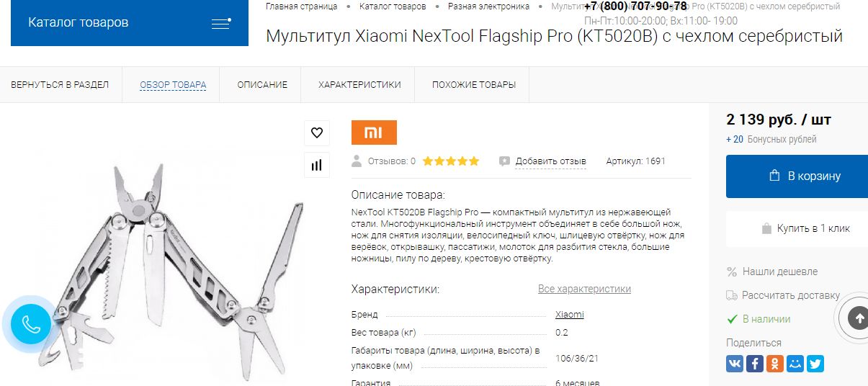Open the floating phone callback button

(31, 324)
